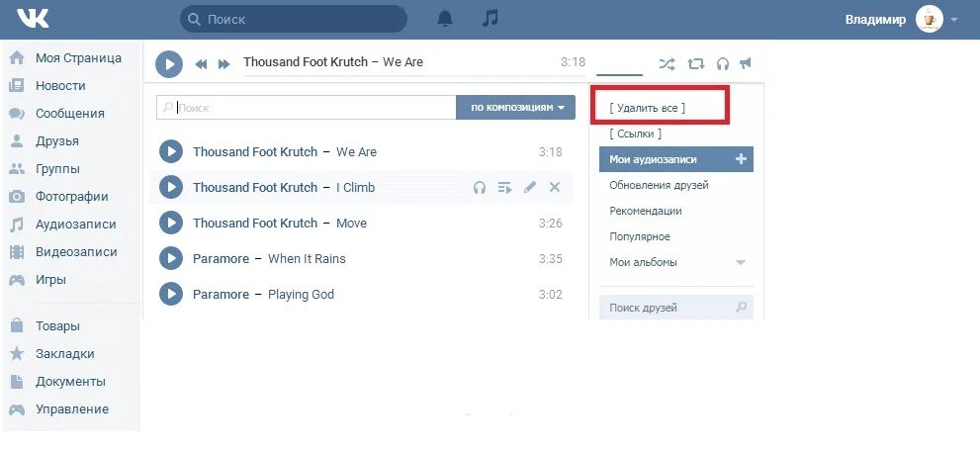Click the magnifier icon in Поиск друзей
980x452 pixels.
[742, 308]
